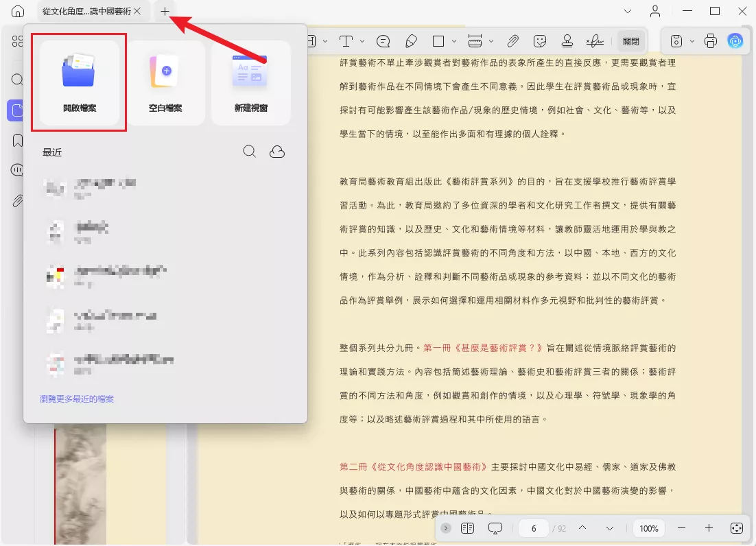
Task: Expand the save options dropdown arrow
Action: tap(692, 41)
